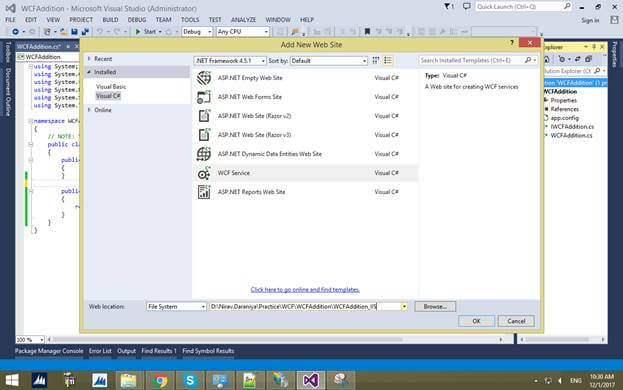
Task: Open the File System web location dropdown
Action: [x=176, y=307]
